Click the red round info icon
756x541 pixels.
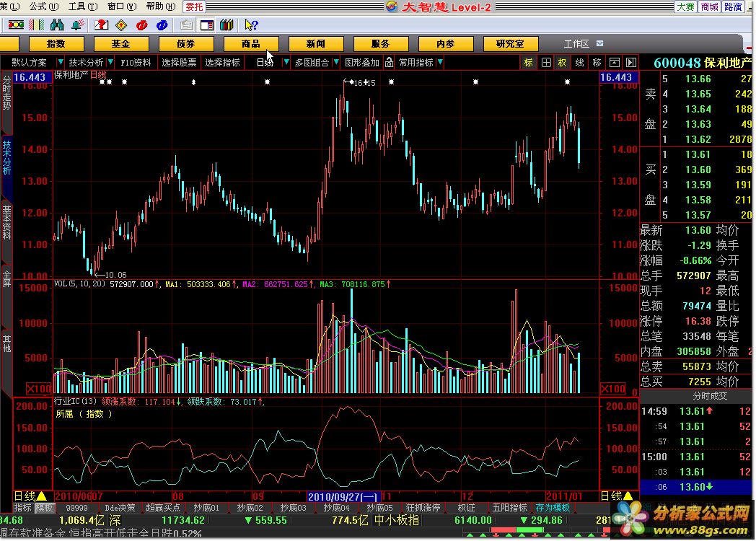tap(141, 25)
